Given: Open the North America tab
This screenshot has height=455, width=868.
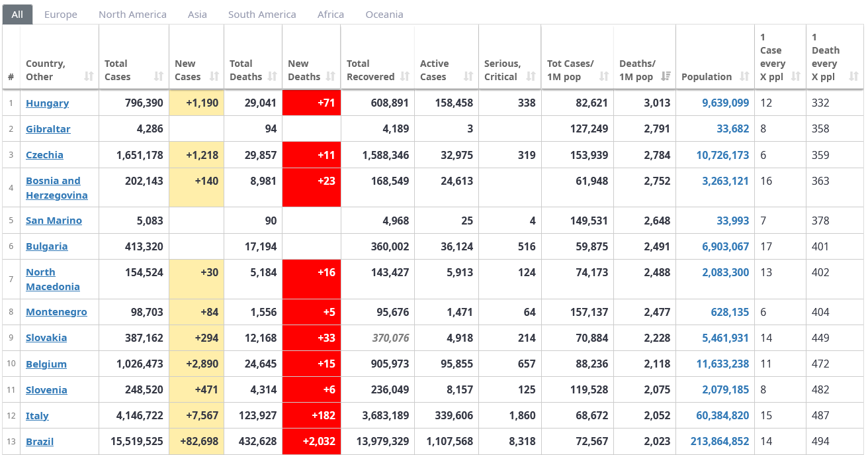Looking at the screenshot, I should click(x=132, y=15).
